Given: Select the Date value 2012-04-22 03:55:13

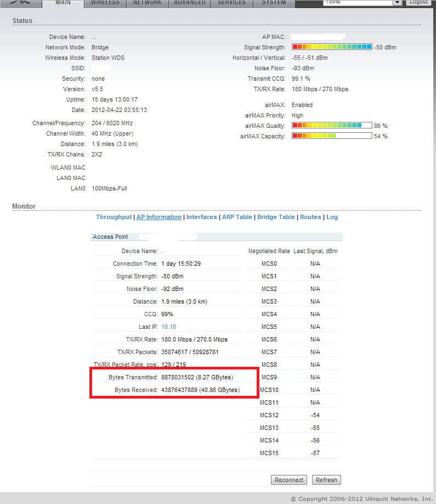Looking at the screenshot, I should pyautogui.click(x=119, y=110).
